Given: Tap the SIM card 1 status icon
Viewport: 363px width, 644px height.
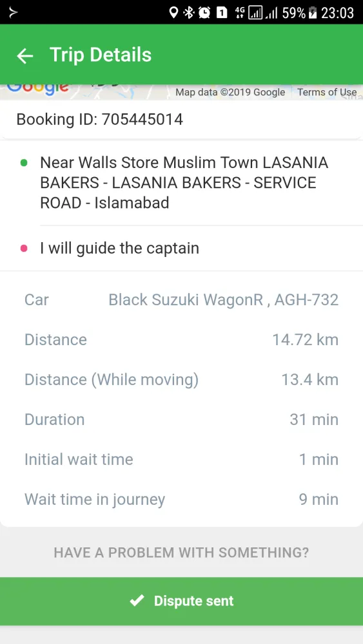Looking at the screenshot, I should [x=222, y=13].
